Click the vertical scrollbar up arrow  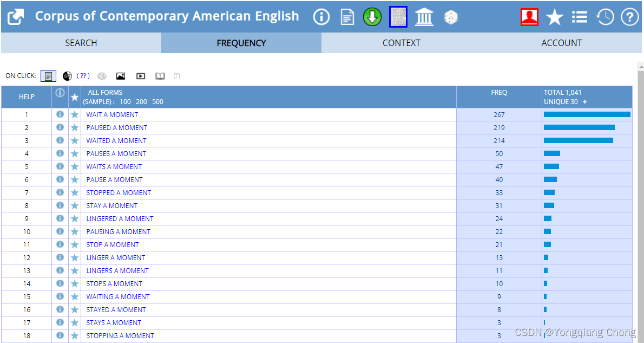[x=641, y=66]
